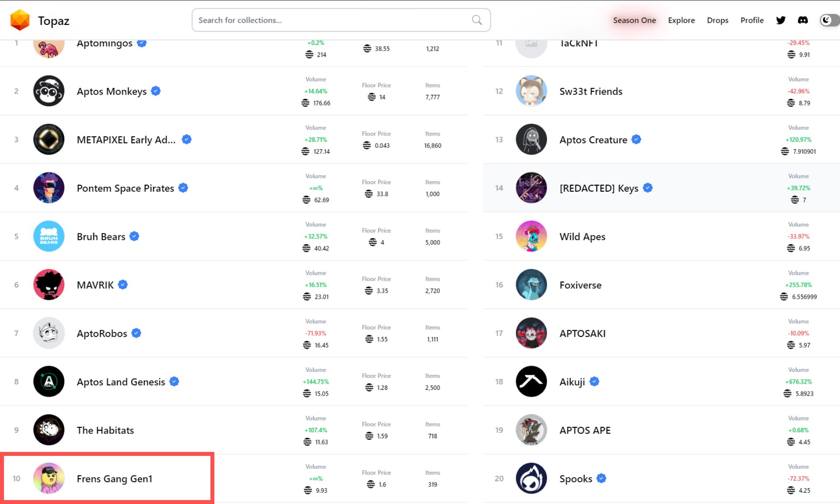Open the APTOS APE collection name

tap(585, 430)
